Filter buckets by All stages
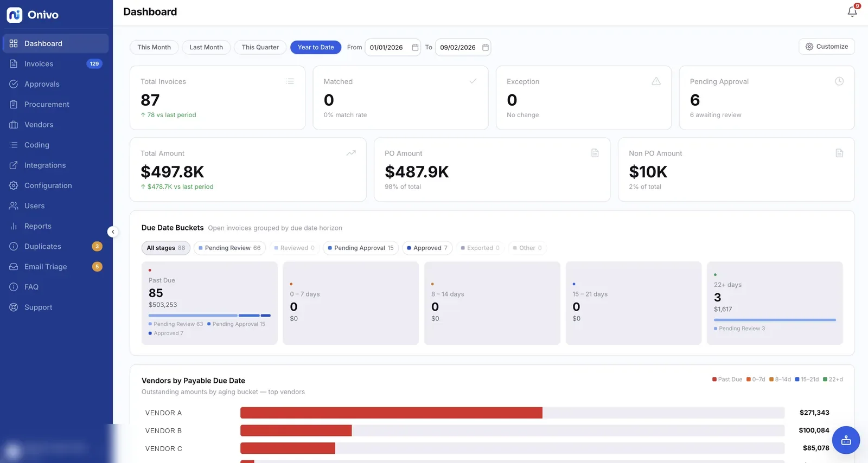Screen dimensions: 868x463 point(166,248)
